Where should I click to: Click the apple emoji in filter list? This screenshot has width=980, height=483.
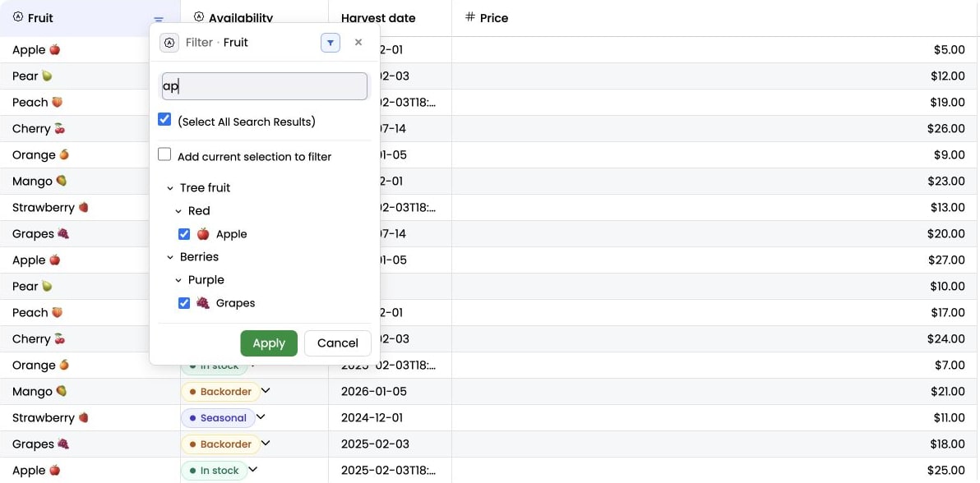[203, 233]
